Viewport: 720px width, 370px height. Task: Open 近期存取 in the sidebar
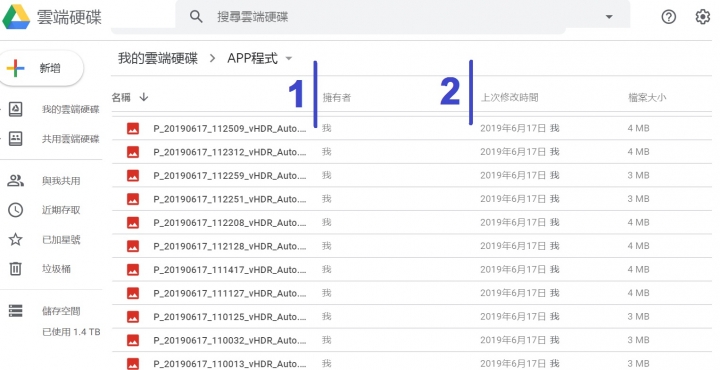point(61,210)
